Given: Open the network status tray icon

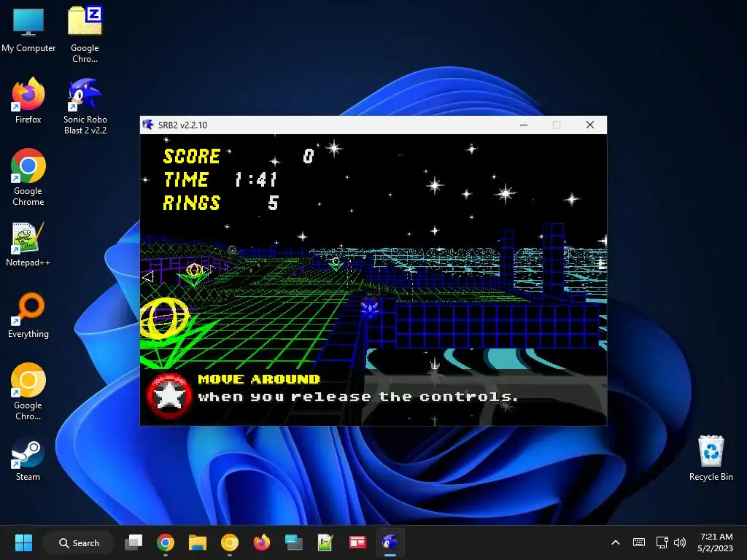Looking at the screenshot, I should point(662,542).
